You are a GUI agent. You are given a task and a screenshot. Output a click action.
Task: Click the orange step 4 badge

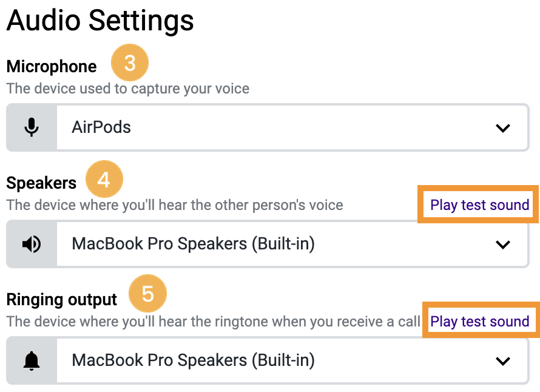[104, 179]
